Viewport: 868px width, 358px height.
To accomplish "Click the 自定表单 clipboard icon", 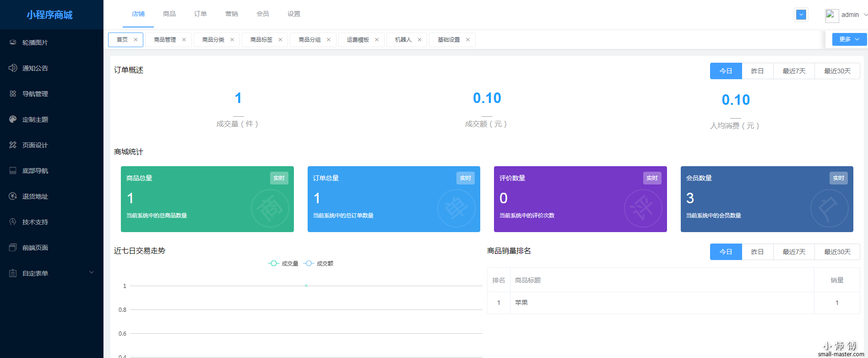I will (x=13, y=273).
